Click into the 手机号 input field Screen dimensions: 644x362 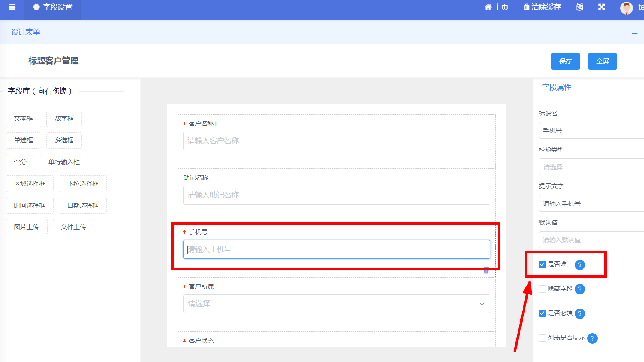click(336, 249)
